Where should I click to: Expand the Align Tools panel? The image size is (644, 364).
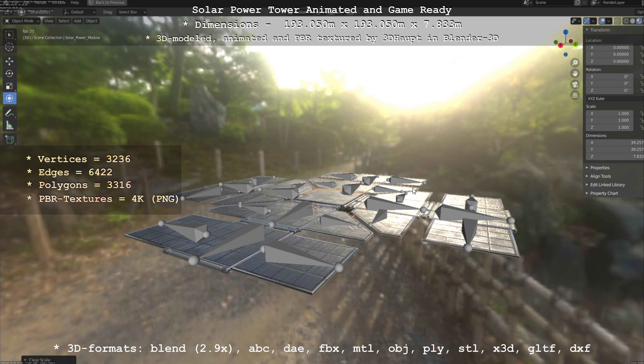[x=600, y=176]
